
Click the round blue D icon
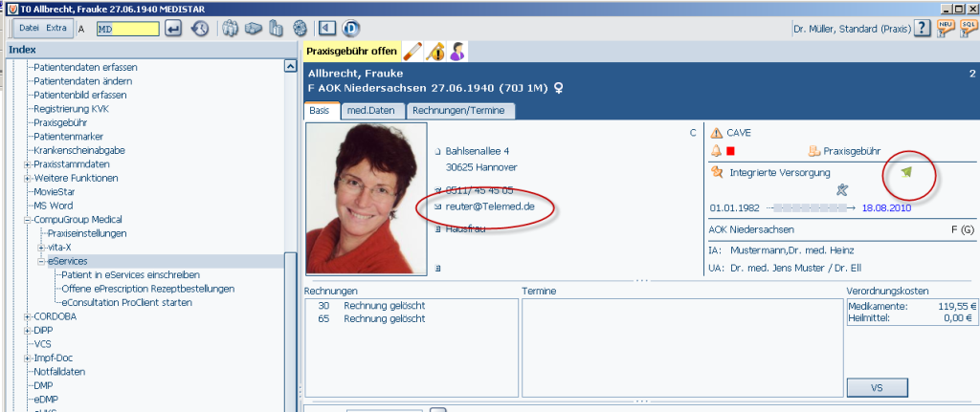350,29
